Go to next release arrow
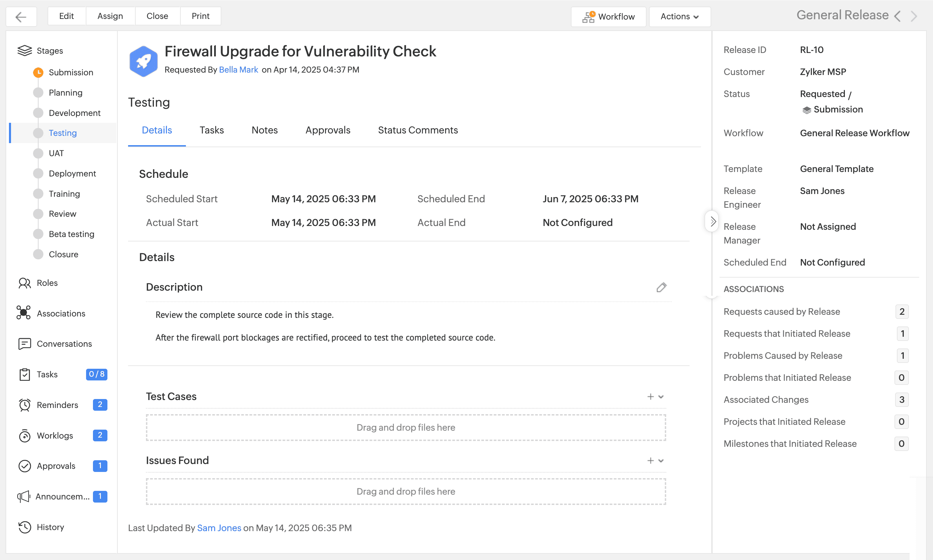This screenshot has width=933, height=560. [913, 16]
